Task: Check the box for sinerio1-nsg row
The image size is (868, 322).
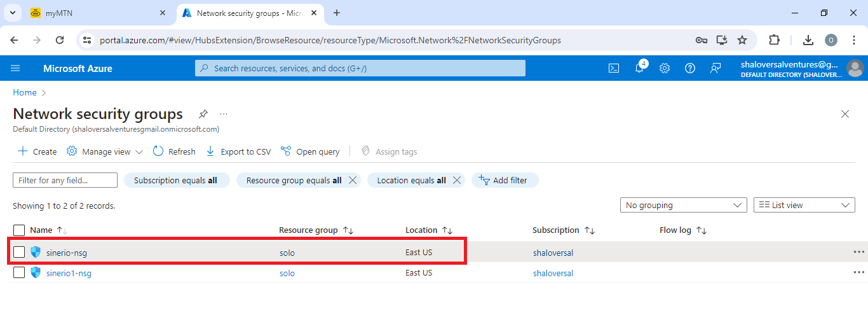Action: point(19,272)
